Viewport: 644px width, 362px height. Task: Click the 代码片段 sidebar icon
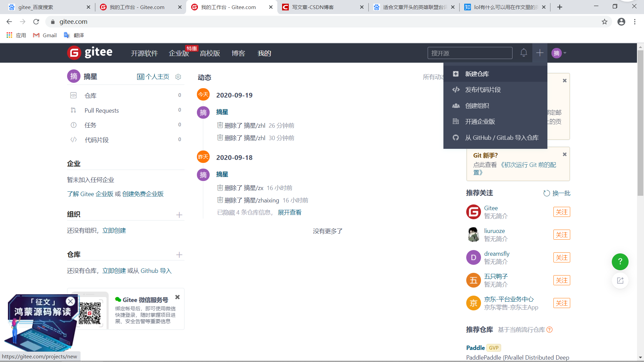(74, 140)
